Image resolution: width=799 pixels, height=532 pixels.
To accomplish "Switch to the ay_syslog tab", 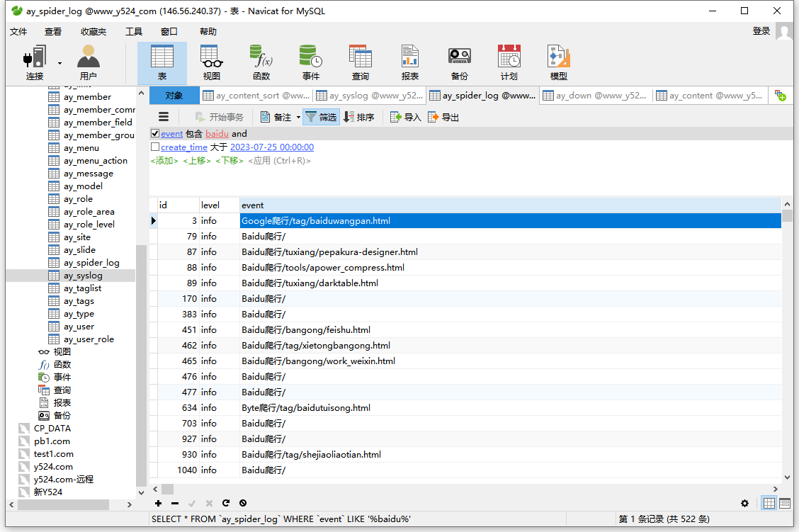I will tap(370, 96).
